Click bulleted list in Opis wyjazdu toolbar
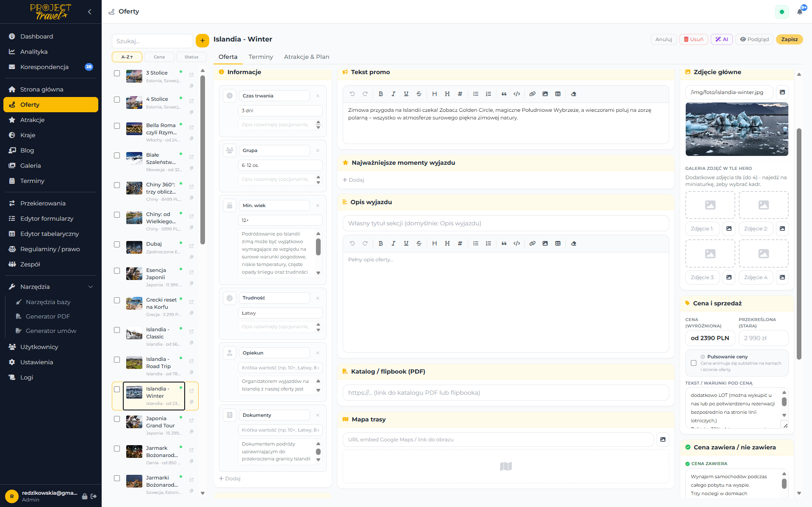The width and height of the screenshot is (812, 507). click(476, 244)
